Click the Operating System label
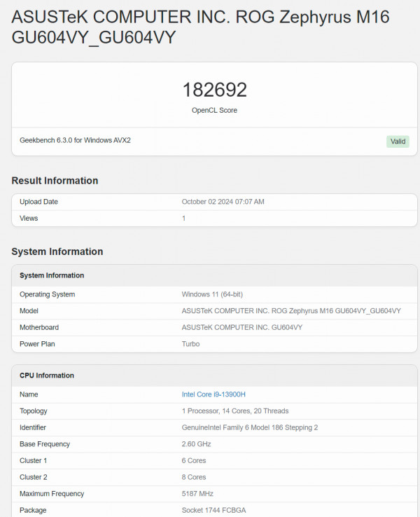 (x=48, y=294)
